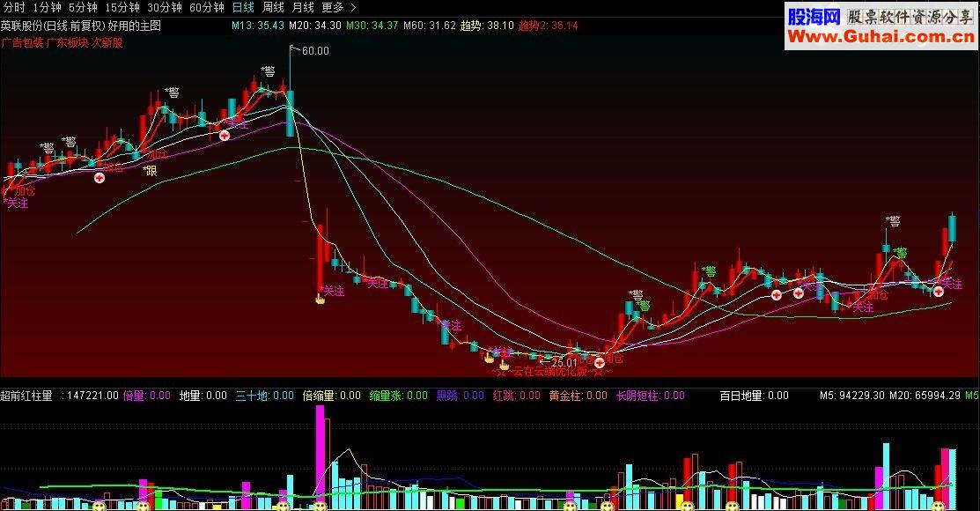
Task: Click the 地量: 0.00 label
Action: [203, 396]
